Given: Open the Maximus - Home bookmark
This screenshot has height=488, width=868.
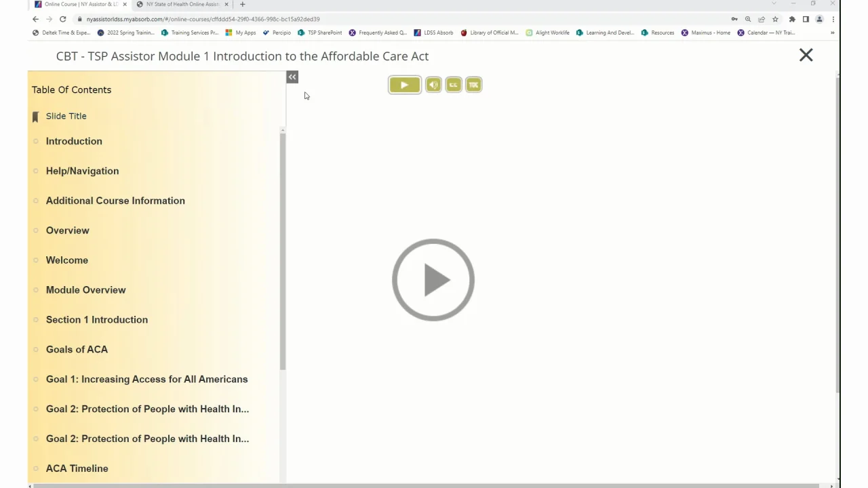Looking at the screenshot, I should click(706, 33).
